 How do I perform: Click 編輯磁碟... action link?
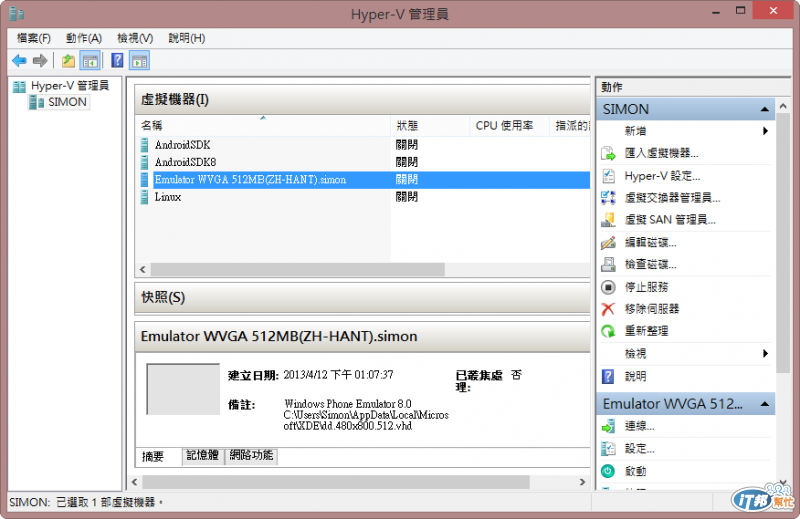[651, 242]
